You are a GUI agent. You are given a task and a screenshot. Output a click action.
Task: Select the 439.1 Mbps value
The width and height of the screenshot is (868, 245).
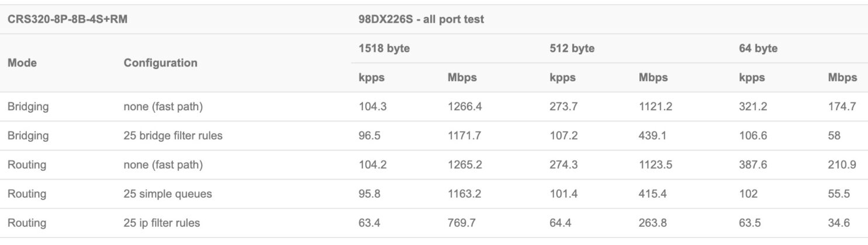pos(652,136)
